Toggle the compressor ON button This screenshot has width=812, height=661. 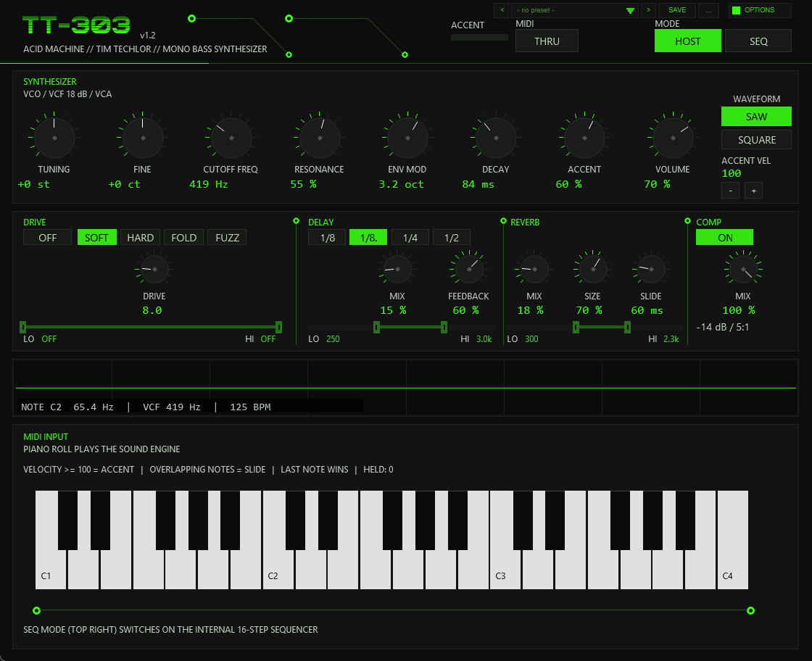pos(724,238)
